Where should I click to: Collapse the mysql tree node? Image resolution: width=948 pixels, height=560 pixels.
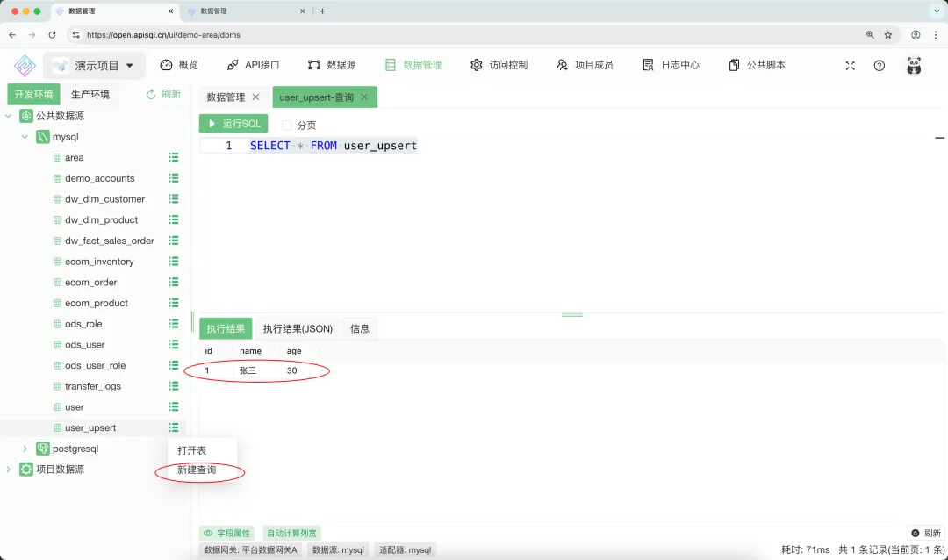[25, 137]
